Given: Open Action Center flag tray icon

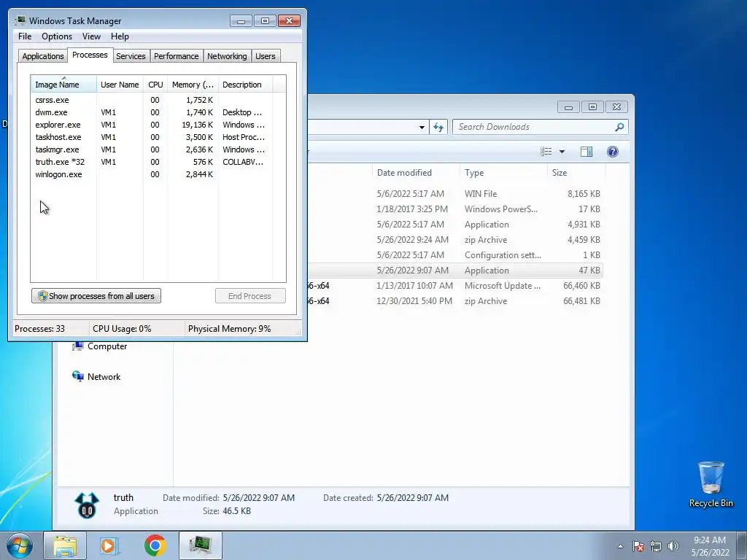Looking at the screenshot, I should [x=638, y=546].
